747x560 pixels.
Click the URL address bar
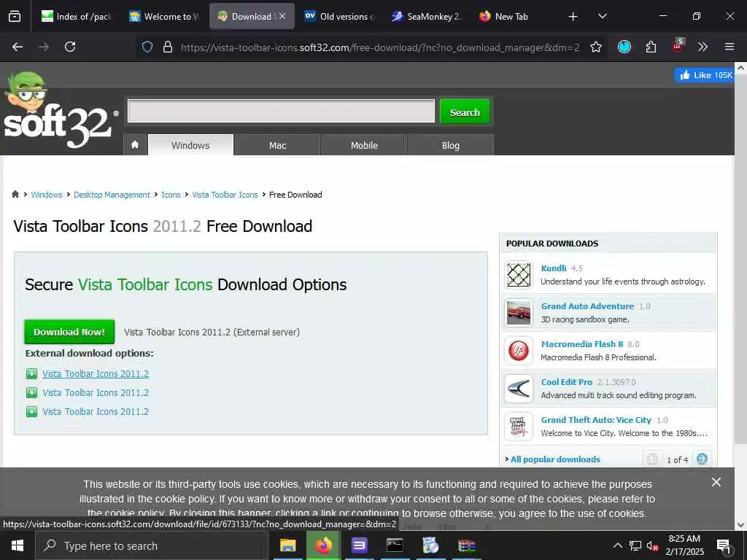coord(379,47)
